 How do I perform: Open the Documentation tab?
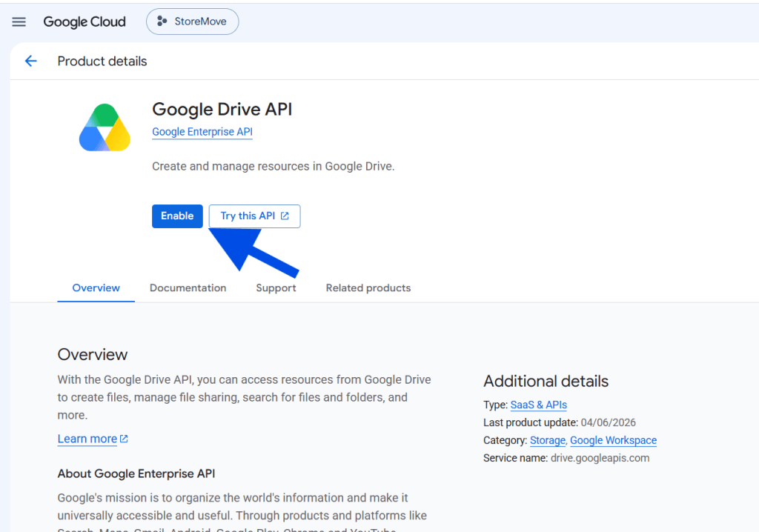pos(188,288)
